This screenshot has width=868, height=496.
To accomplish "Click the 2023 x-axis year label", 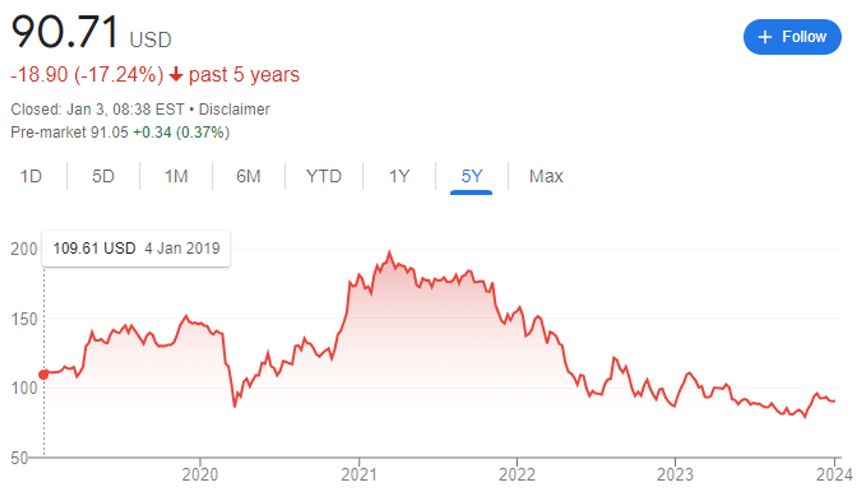I will [x=675, y=475].
